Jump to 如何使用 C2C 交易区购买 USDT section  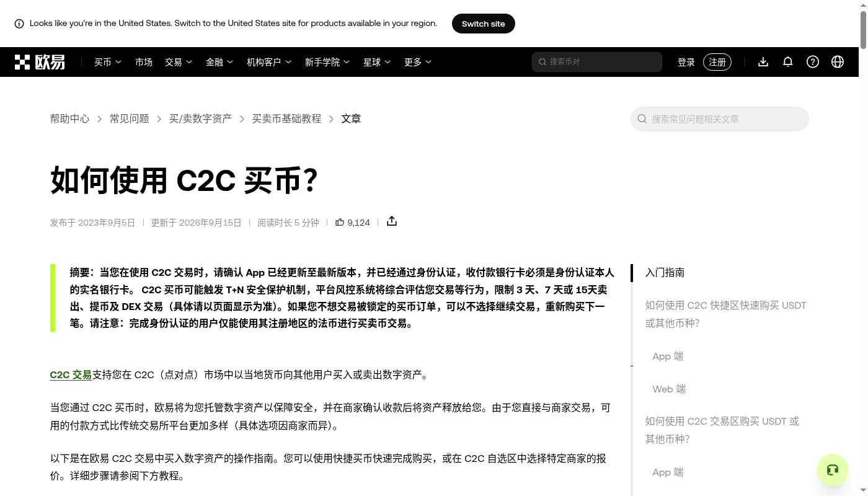[722, 430]
